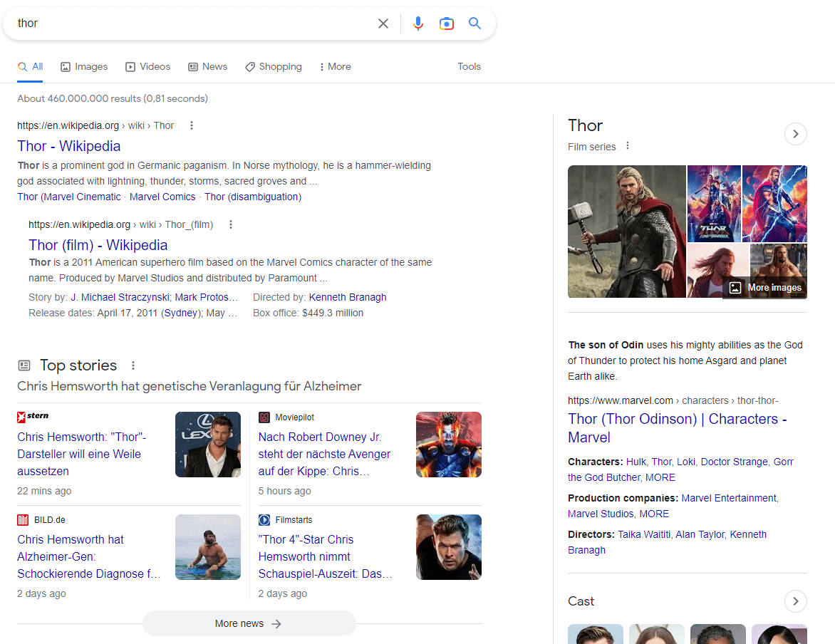Screen dimensions: 835x644
Task: Switch to the Shopping tab
Action: pos(273,66)
